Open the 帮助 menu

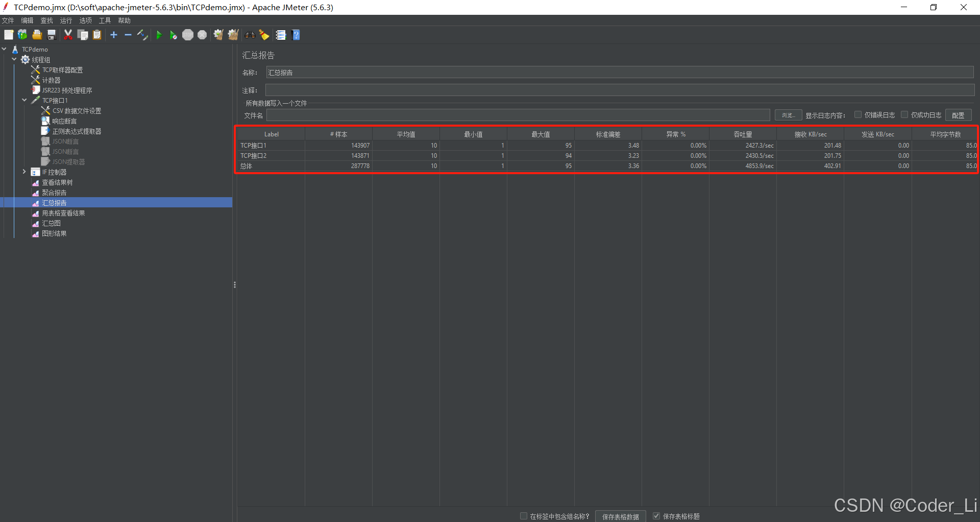pyautogui.click(x=125, y=20)
